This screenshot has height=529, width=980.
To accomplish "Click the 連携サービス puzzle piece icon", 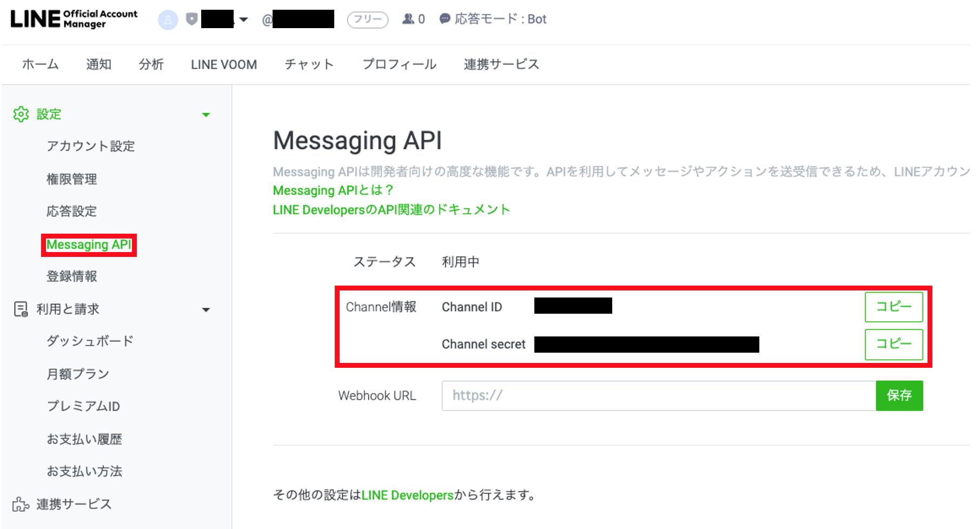I will [x=21, y=504].
